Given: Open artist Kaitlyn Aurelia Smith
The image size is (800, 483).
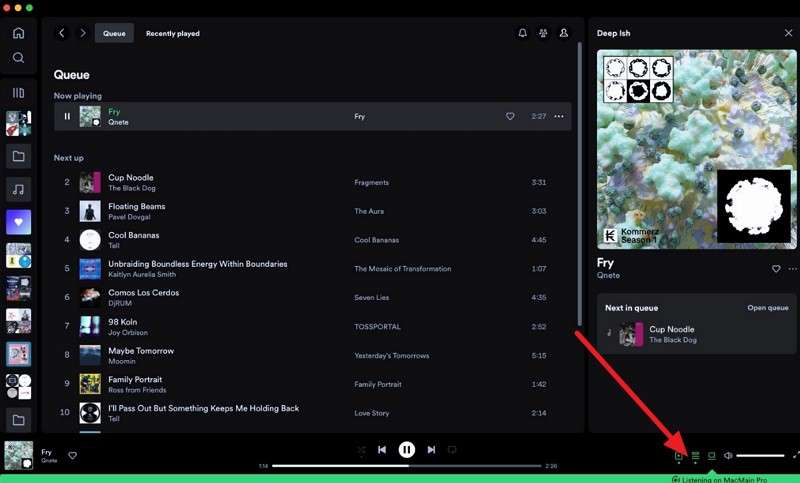Looking at the screenshot, I should point(142,274).
